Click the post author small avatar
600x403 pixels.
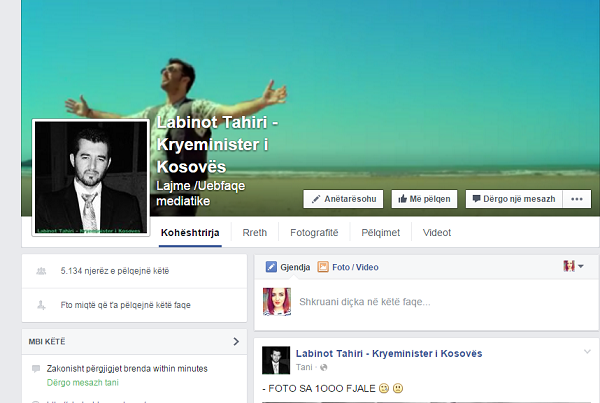[x=276, y=360]
